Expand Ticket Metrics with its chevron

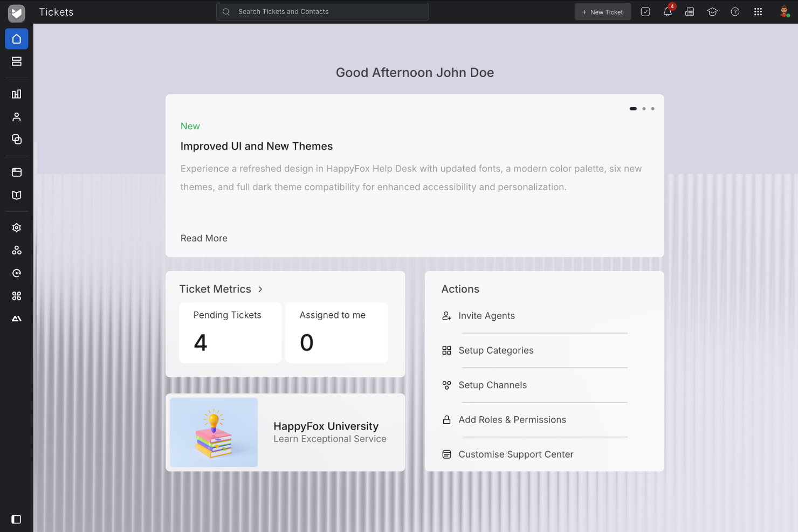[x=260, y=289]
